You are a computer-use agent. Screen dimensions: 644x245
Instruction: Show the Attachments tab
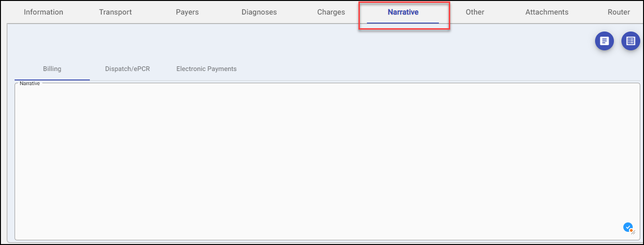(547, 12)
